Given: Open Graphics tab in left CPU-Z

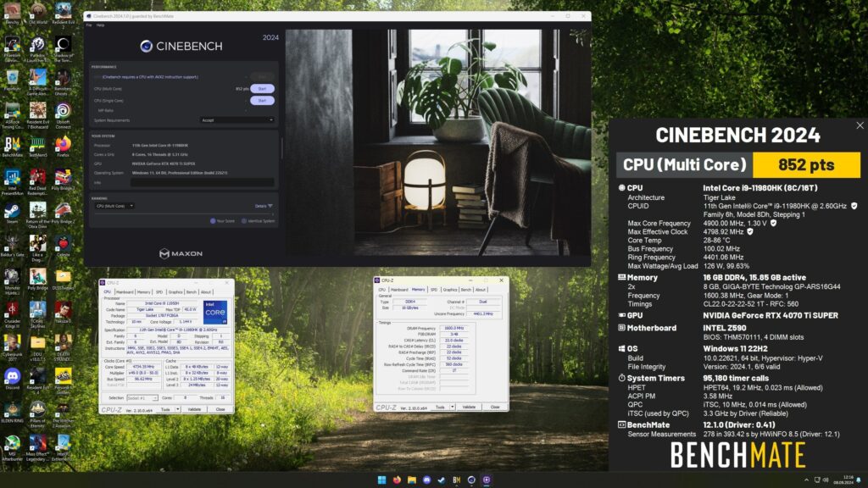Looking at the screenshot, I should [x=175, y=292].
